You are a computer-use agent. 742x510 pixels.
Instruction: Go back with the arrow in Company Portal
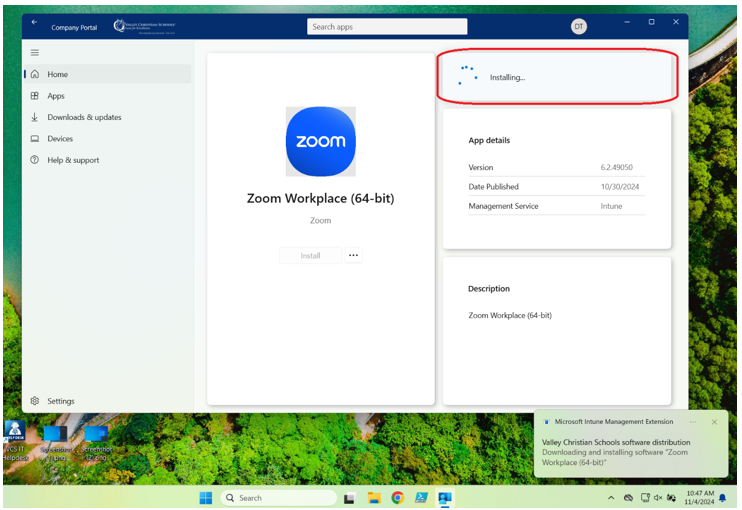click(35, 22)
